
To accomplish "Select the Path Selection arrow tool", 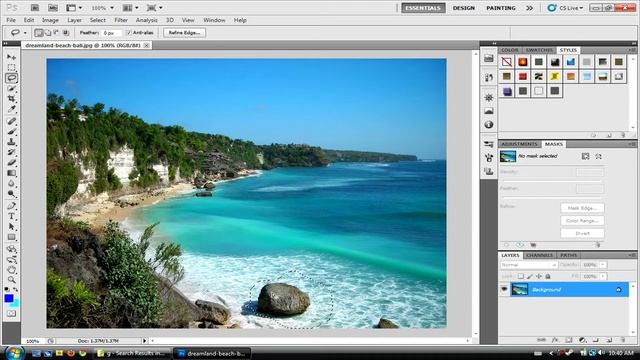I will tap(11, 227).
